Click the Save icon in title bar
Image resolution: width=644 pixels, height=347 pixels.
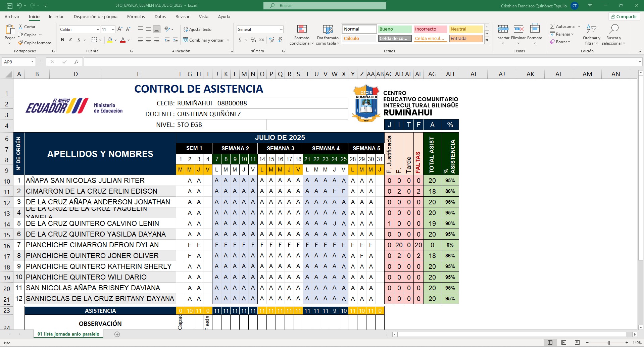pos(9,6)
